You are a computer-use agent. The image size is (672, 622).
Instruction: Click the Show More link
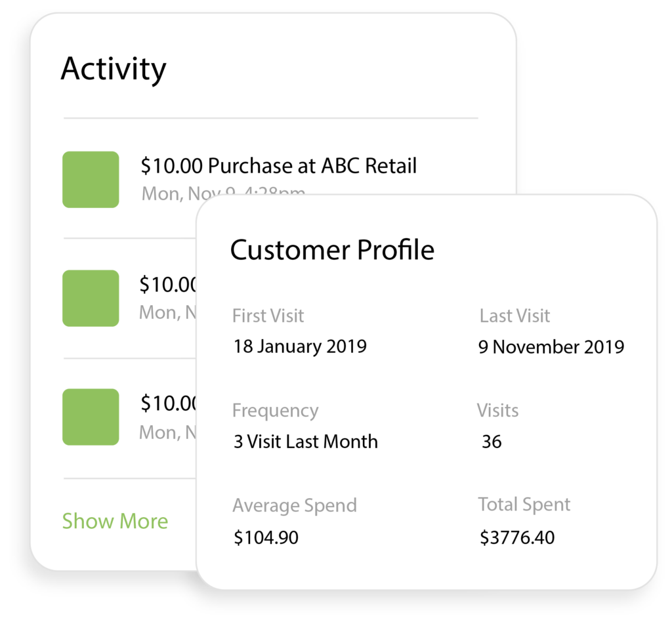(x=115, y=521)
